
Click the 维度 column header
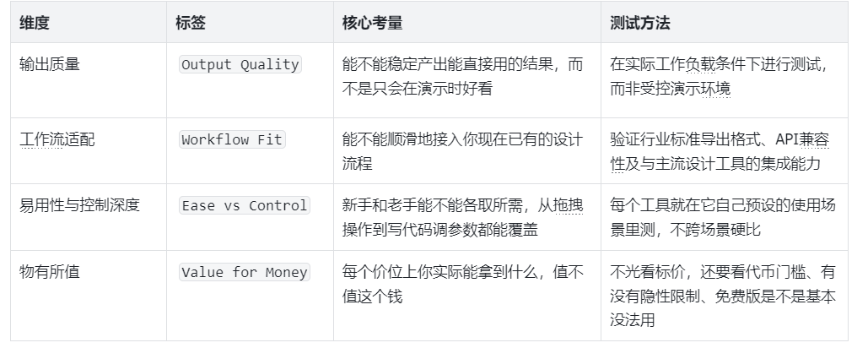[x=35, y=24]
